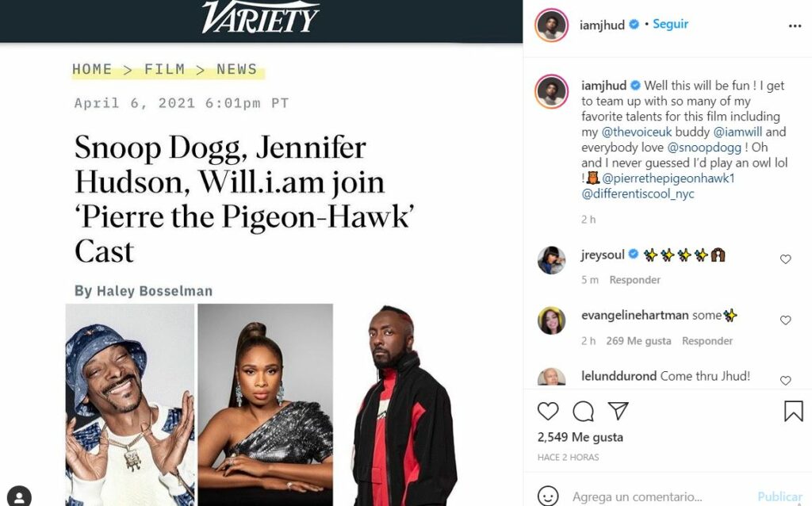Open iamjhud profile picture in the header
Screen dimensions: 812x506
click(551, 25)
